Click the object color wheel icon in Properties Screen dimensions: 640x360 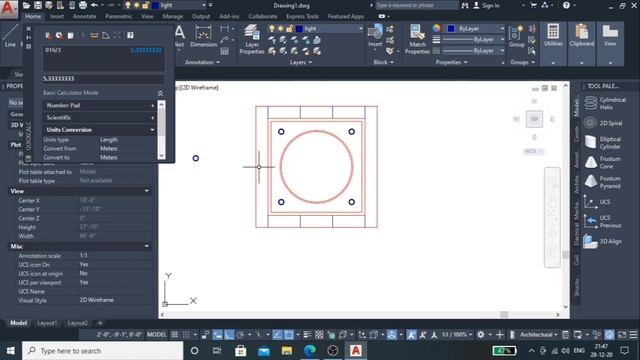[x=437, y=28]
